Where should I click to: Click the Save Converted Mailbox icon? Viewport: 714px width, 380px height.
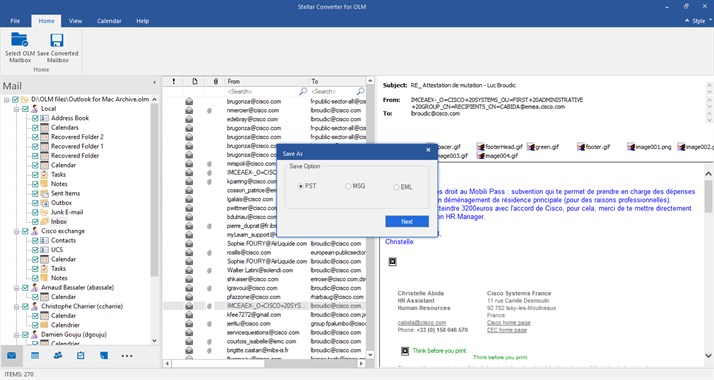point(57,40)
